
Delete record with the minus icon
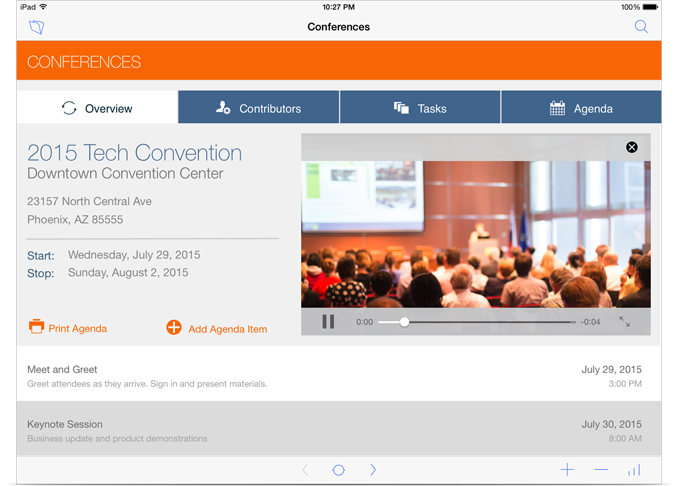(601, 470)
